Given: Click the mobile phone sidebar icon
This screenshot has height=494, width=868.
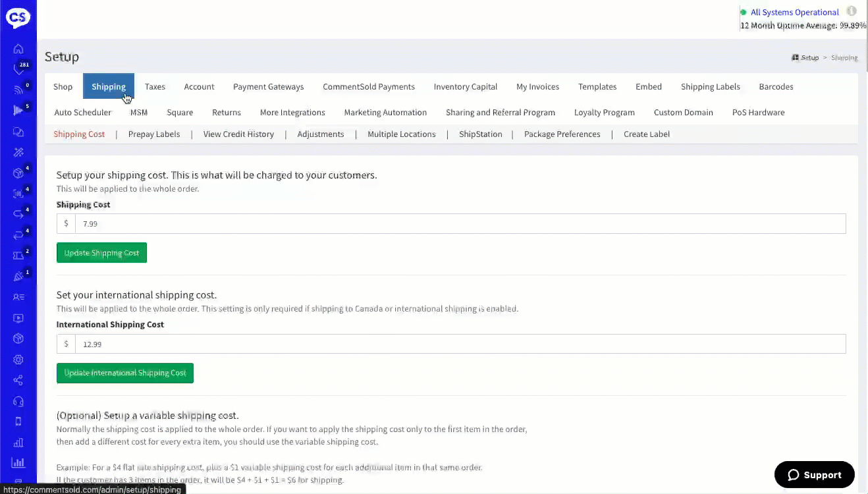Looking at the screenshot, I should 18,422.
